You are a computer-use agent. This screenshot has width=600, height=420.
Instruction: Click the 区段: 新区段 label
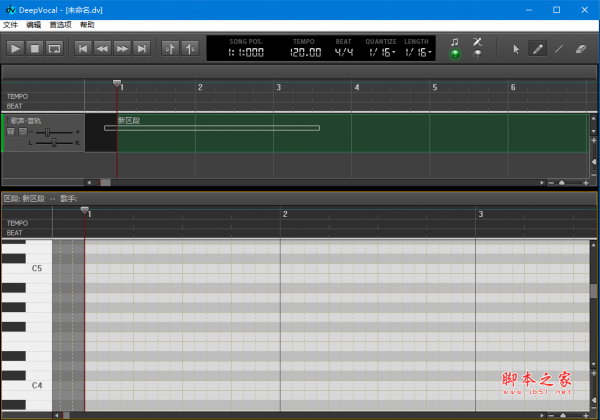tap(24, 199)
